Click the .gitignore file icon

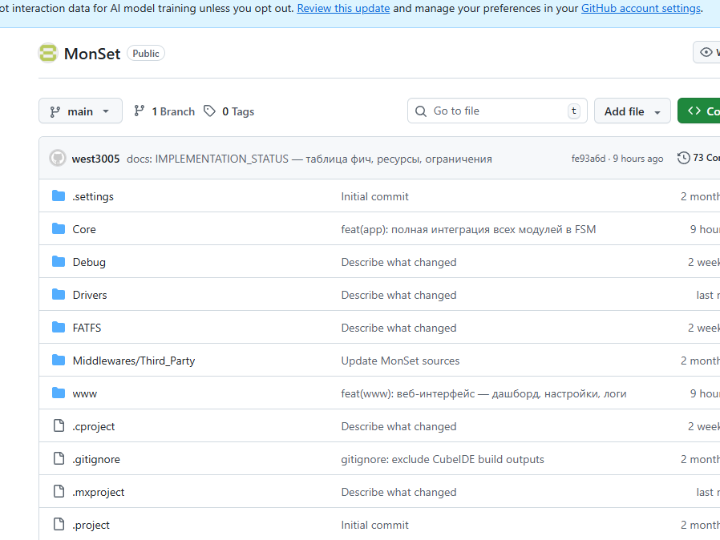coord(58,459)
